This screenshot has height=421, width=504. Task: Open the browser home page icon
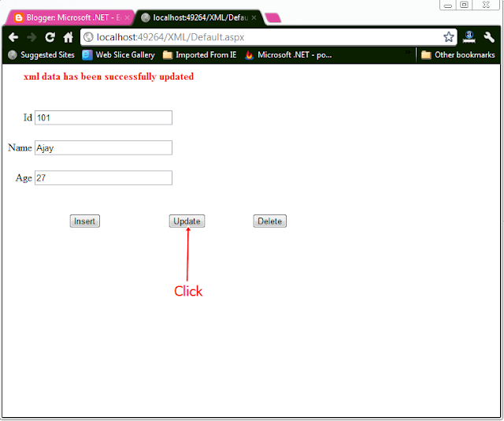coord(69,37)
